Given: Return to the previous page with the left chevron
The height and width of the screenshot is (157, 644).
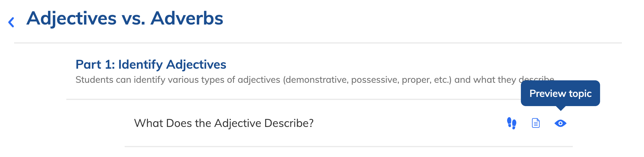Looking at the screenshot, I should (11, 22).
